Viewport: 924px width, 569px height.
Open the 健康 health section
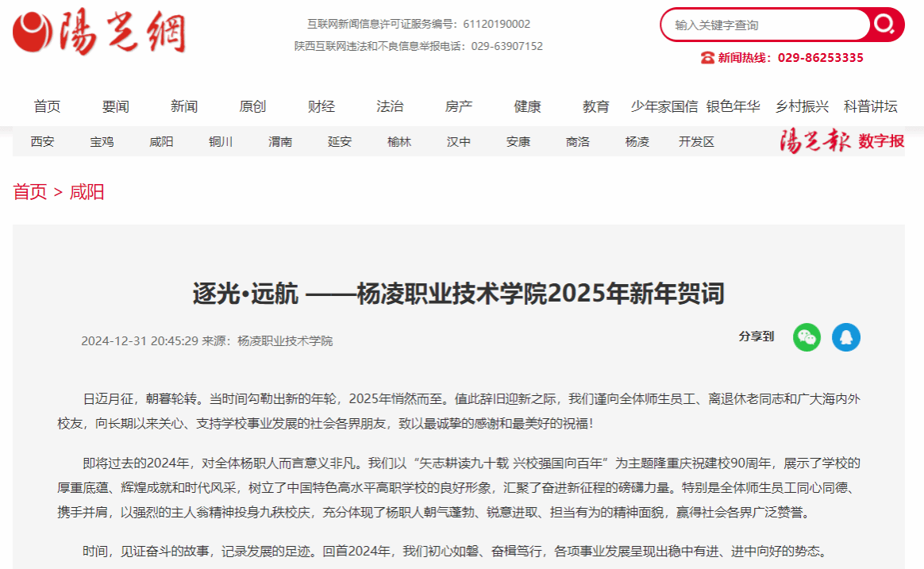coord(527,106)
